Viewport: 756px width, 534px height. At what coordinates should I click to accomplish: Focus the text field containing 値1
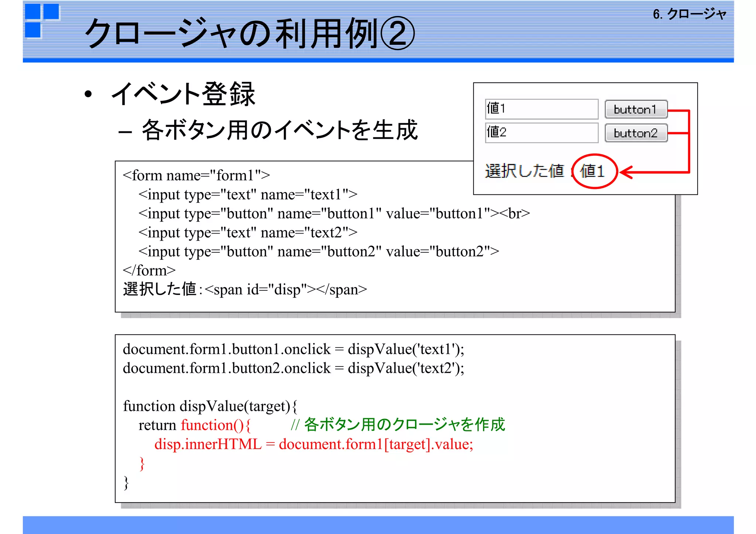(x=542, y=109)
